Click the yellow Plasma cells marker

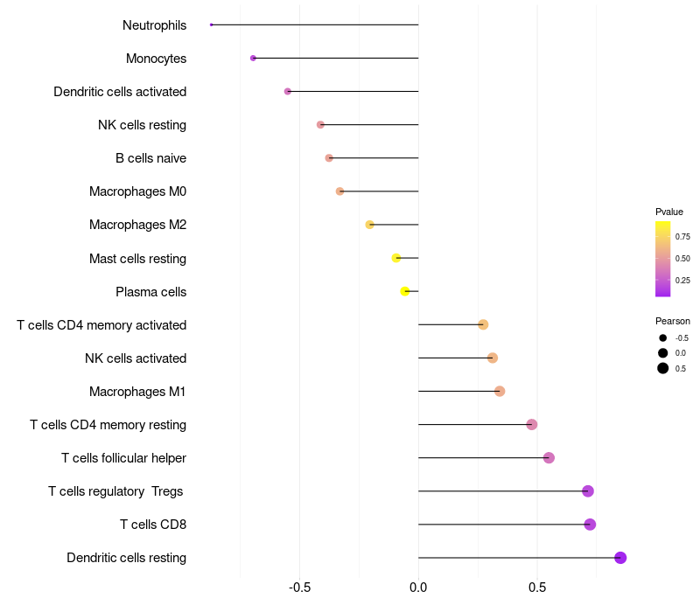coord(405,291)
